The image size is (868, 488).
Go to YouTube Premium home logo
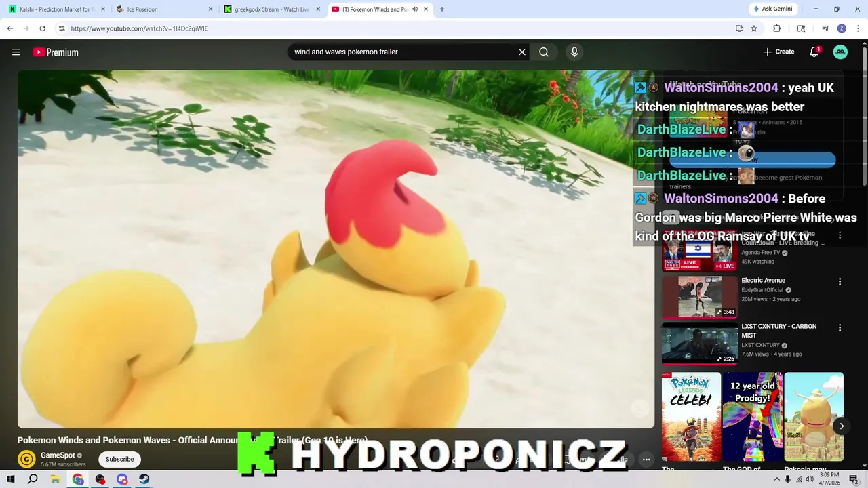click(x=56, y=52)
